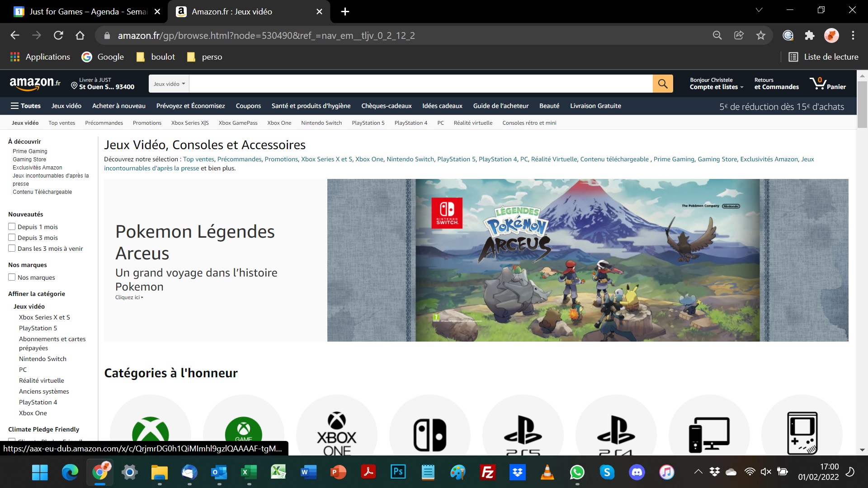Screen dimensions: 868x488
Task: Click the Précommandes link in subnavigation
Action: 104,123
